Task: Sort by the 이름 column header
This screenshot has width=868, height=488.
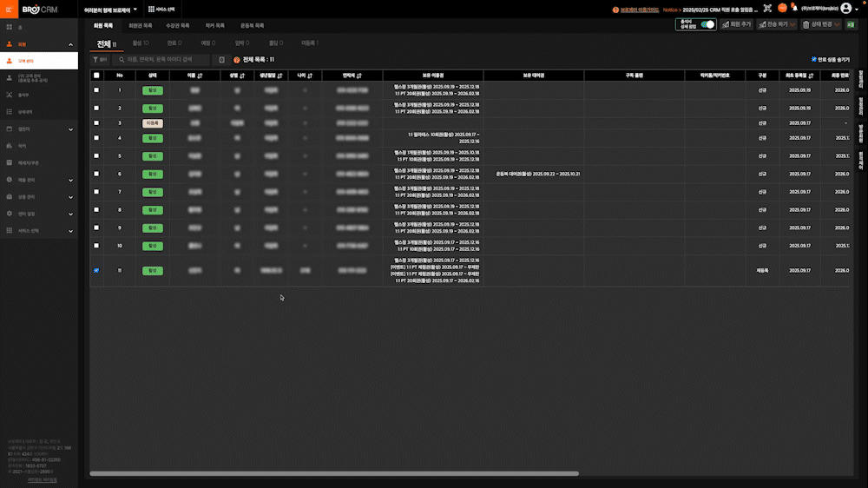Action: (x=194, y=76)
